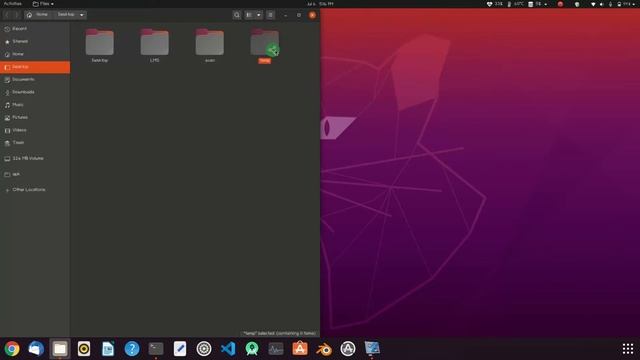Open Pictures in the sidebar
This screenshot has height=360, width=640.
pos(35,118)
